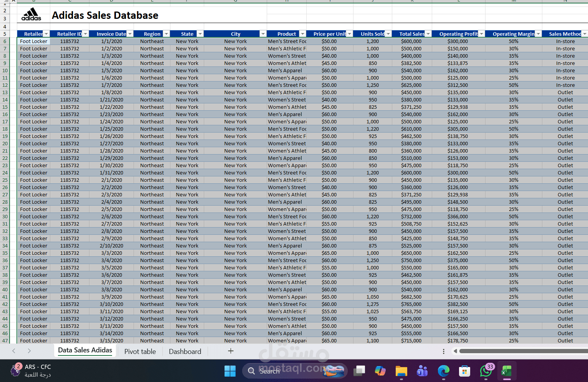588x382 pixels.
Task: Select Operating Profit cell $133,875
Action: (458, 63)
